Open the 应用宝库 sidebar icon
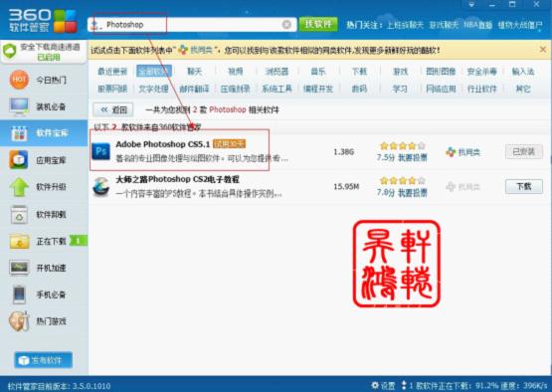Image resolution: width=552 pixels, height=392 pixels. pyautogui.click(x=19, y=160)
